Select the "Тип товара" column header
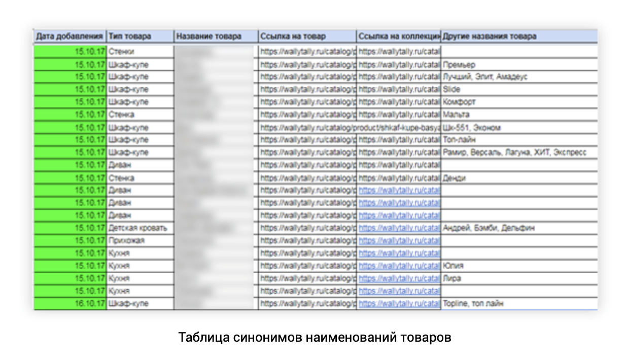Viewport: 626px width, 364px height. (x=141, y=37)
